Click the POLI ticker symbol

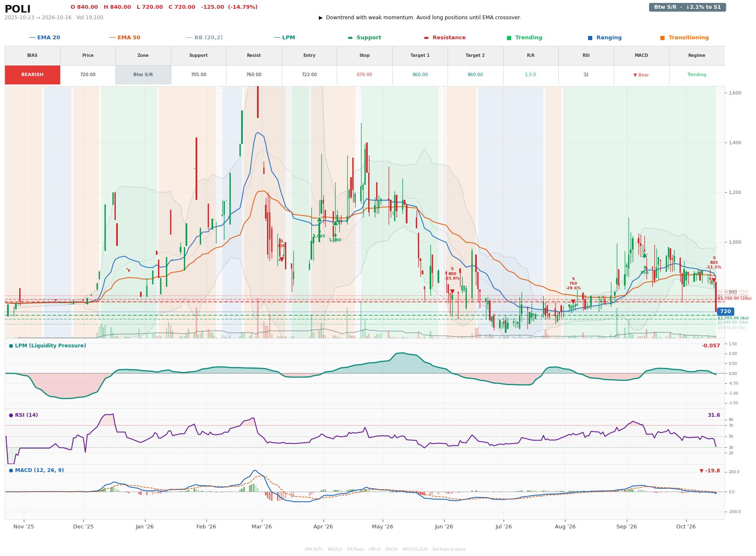pos(18,9)
